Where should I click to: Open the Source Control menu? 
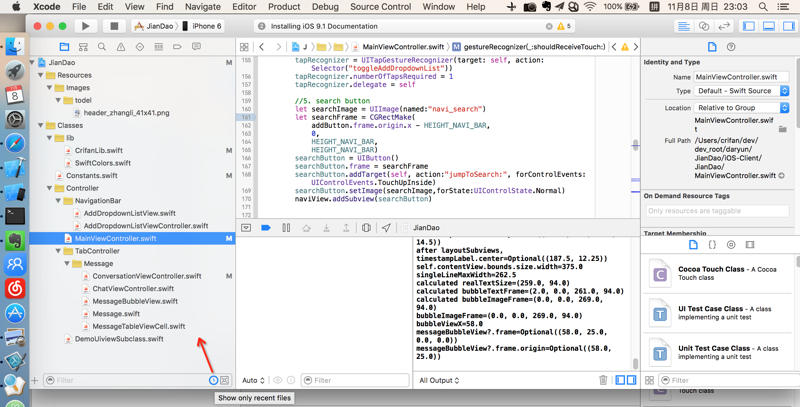click(x=380, y=7)
